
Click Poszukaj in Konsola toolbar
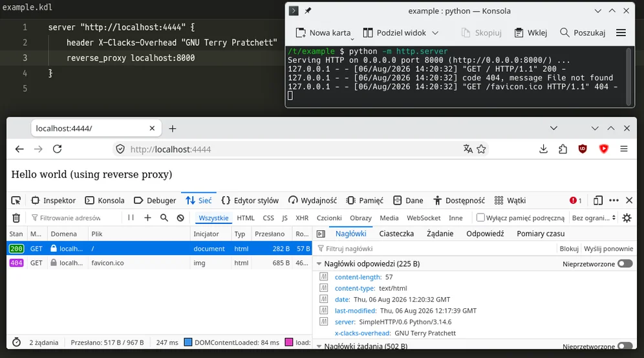[583, 33]
